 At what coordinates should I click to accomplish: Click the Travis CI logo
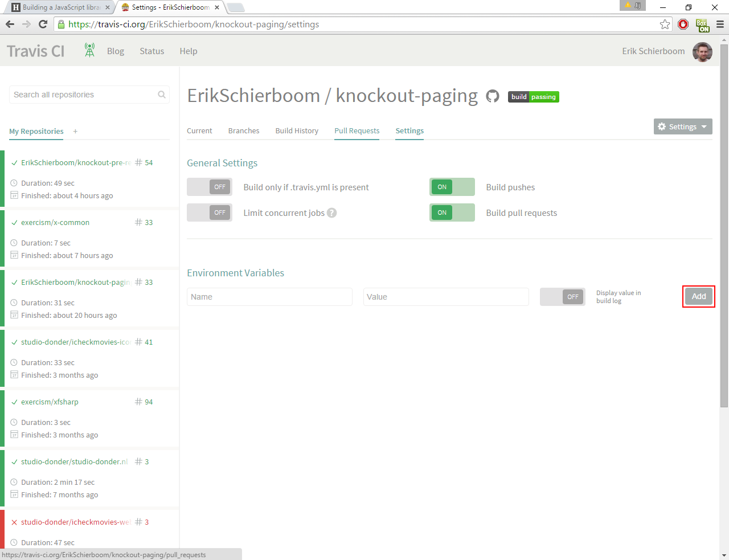(36, 51)
